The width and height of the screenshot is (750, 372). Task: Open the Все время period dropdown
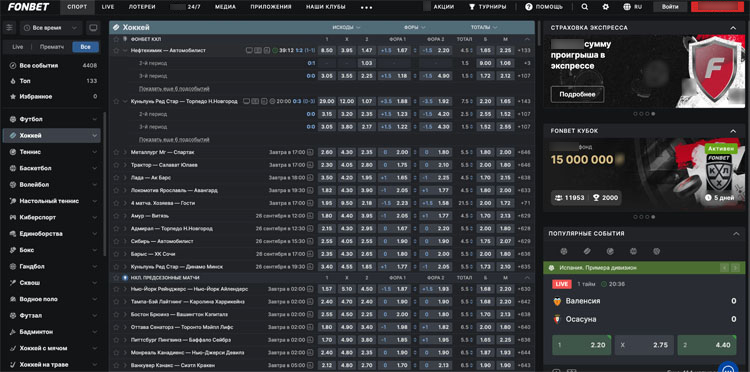coord(50,28)
